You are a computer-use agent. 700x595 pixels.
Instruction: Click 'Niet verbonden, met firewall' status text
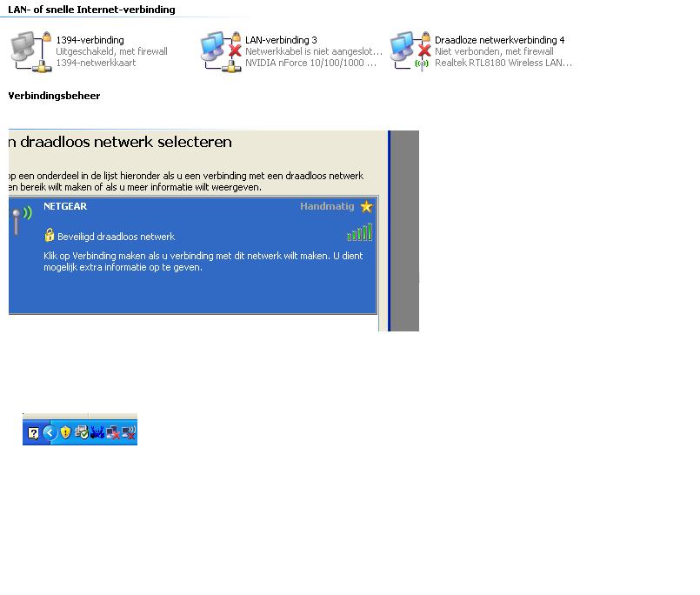494,51
